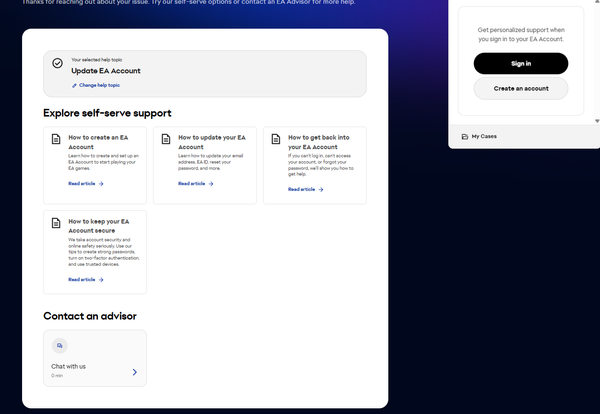Open the chevron arrow on Chat with us

coord(135,372)
